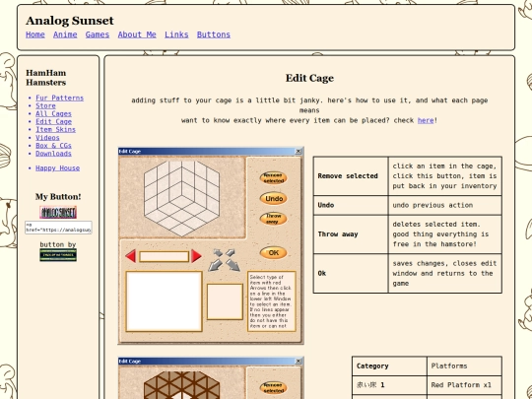The image size is (532, 399).
Task: Click the red left arrow in Edit Cage
Action: pyautogui.click(x=131, y=256)
